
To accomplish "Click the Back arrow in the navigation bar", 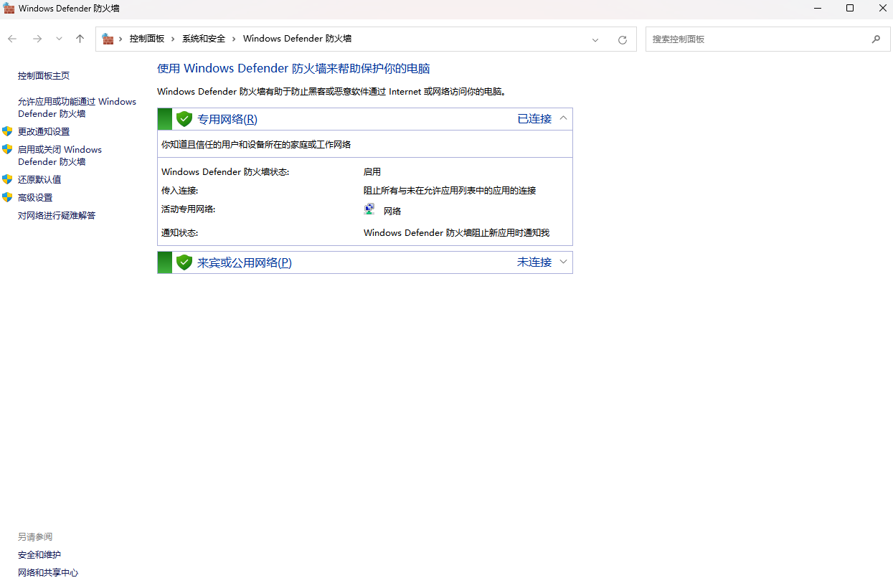I will pyautogui.click(x=12, y=39).
